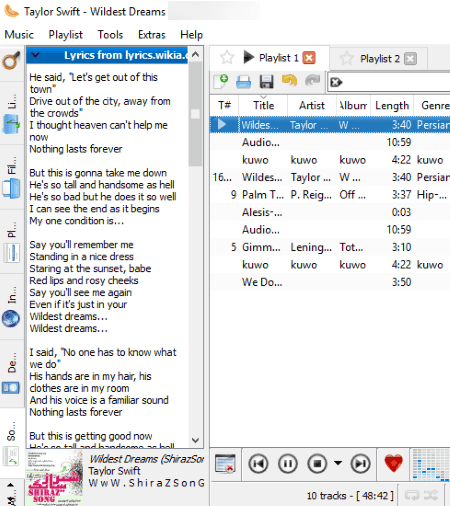This screenshot has width=450, height=506.
Task: Sort by the Title column
Action: 263,105
